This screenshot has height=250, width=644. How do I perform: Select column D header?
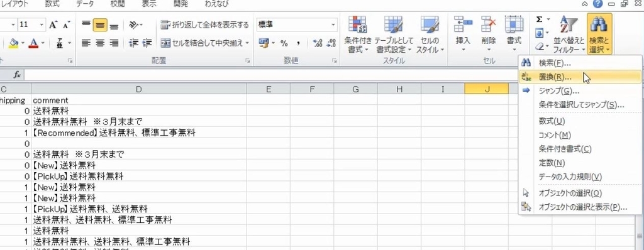click(x=139, y=89)
